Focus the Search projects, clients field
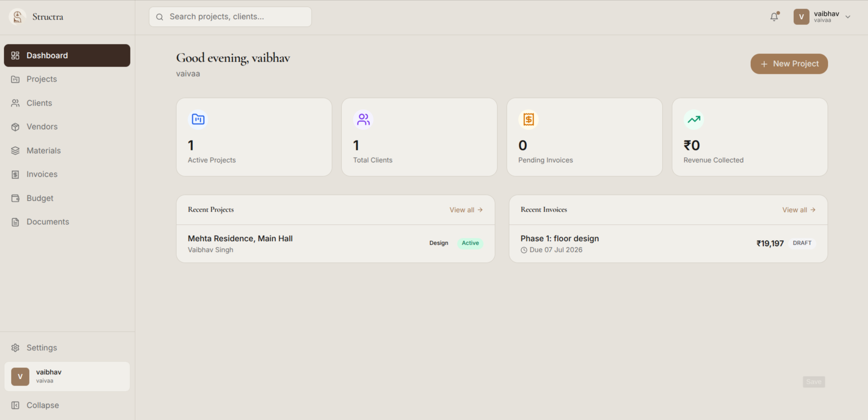868x420 pixels. [x=230, y=17]
